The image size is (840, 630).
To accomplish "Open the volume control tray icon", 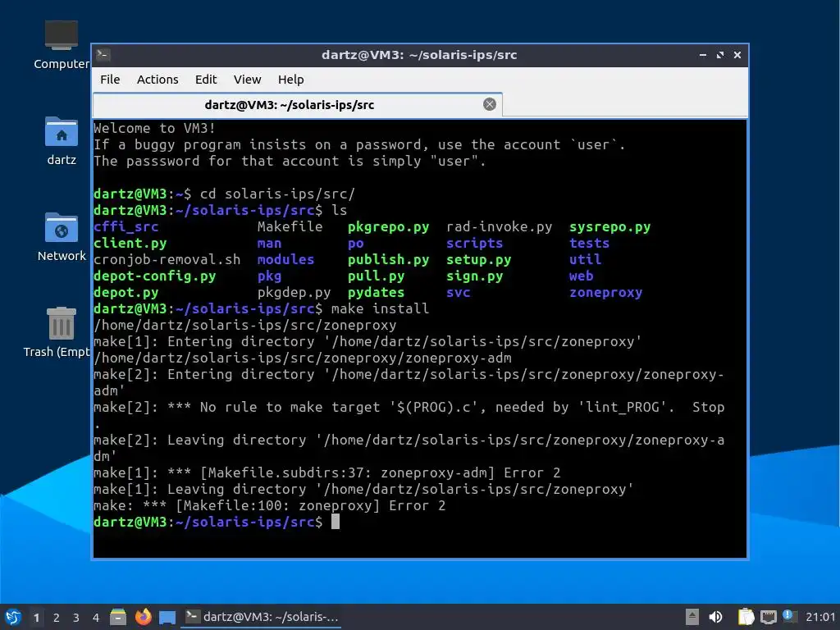I will point(715,617).
